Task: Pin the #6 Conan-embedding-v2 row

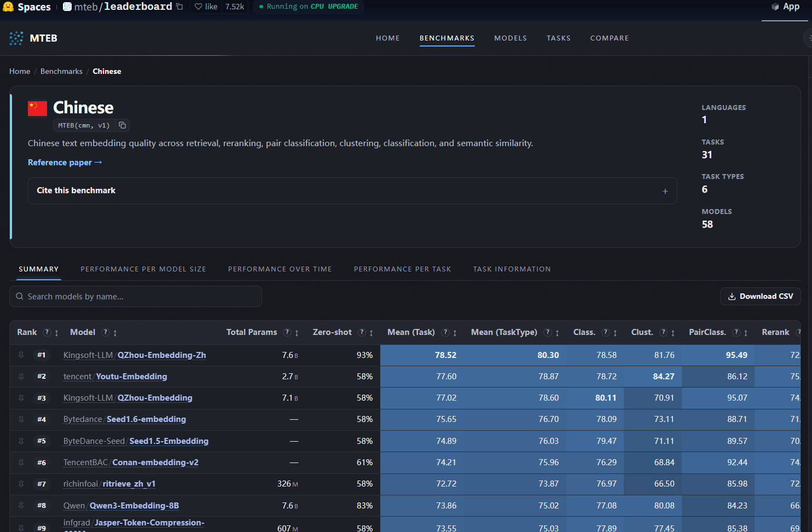Action: click(21, 462)
